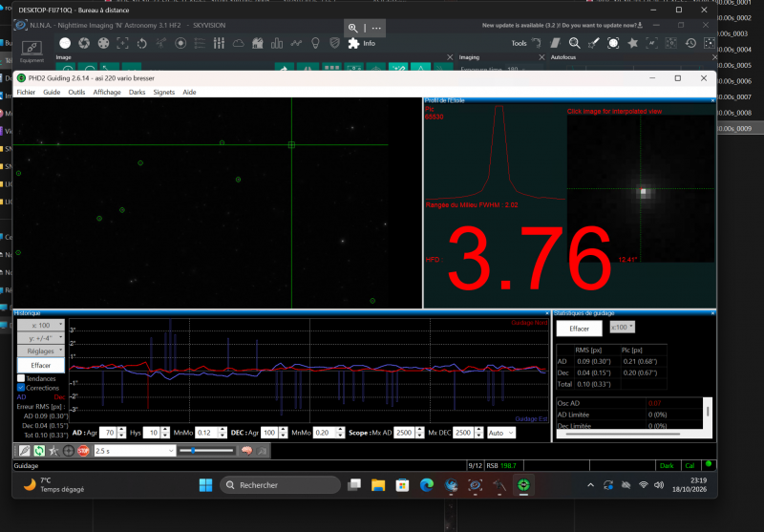The image size is (764, 532).
Task: Click the auto-select star icon
Action: [53, 451]
